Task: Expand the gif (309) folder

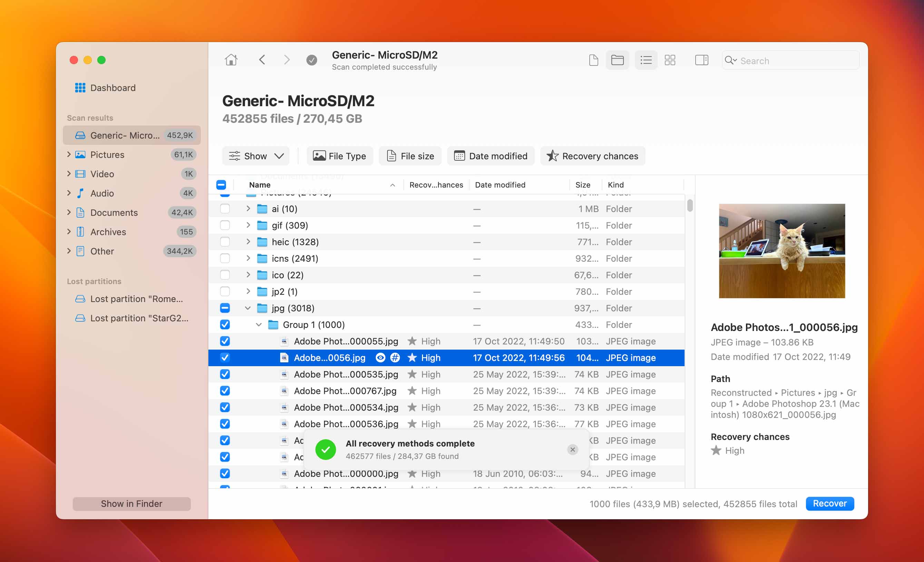Action: click(248, 225)
